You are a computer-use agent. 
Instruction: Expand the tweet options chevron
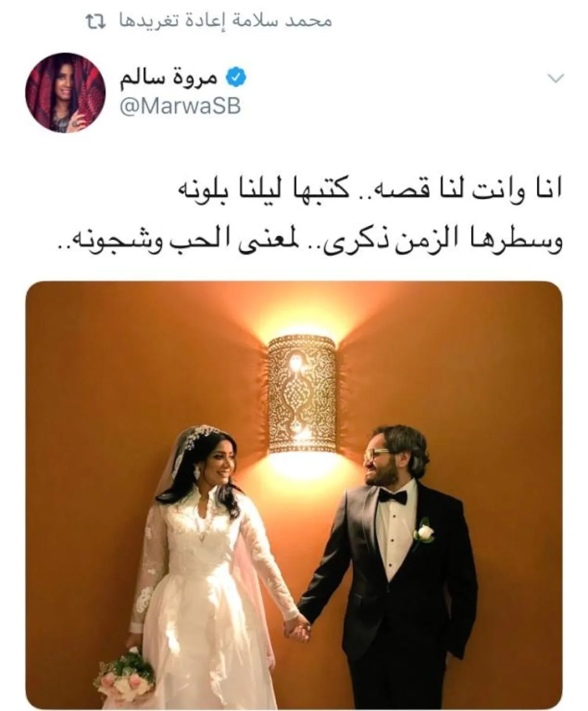coord(555,77)
